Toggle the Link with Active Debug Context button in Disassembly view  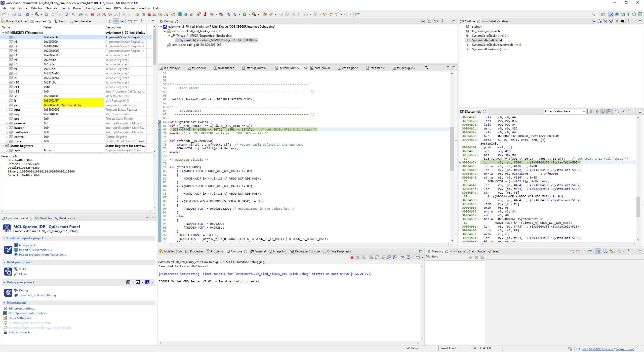[603, 111]
